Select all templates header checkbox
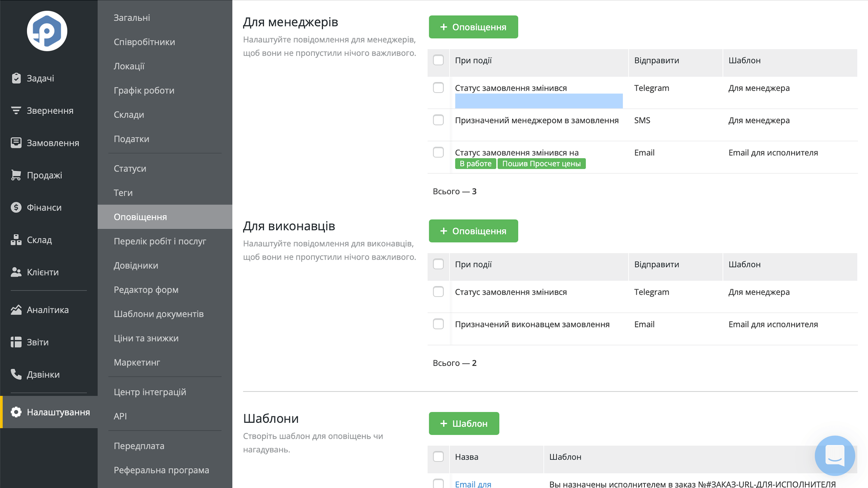The image size is (868, 488). tap(438, 457)
